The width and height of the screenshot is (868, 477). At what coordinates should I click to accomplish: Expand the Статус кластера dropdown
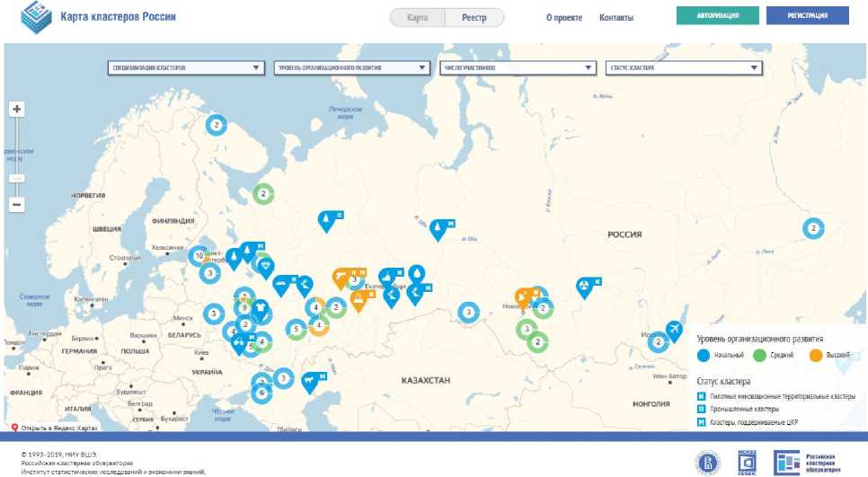tap(684, 67)
